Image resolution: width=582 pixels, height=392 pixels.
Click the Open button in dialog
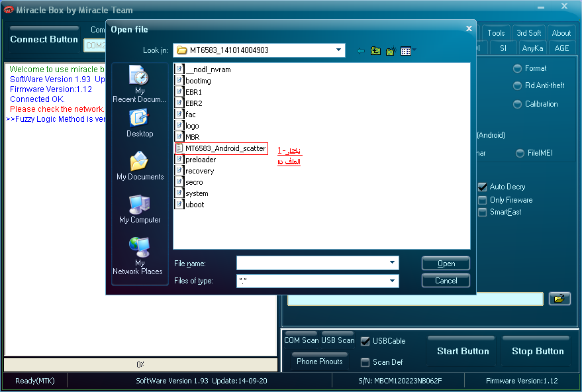[x=446, y=264]
